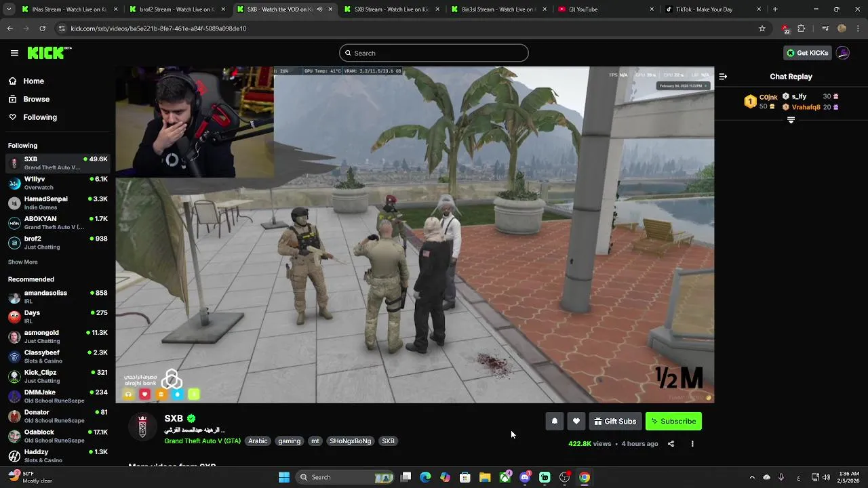Click the green Subscribe button
The image size is (868, 488).
tap(673, 422)
